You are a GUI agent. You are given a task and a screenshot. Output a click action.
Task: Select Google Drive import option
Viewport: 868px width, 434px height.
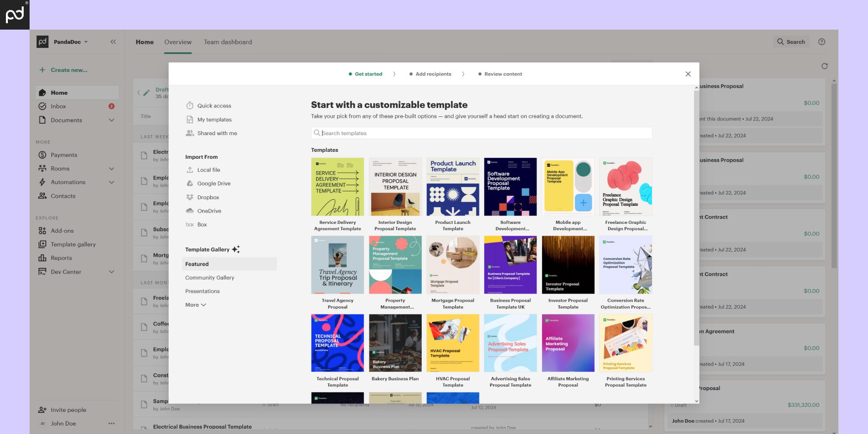[214, 183]
